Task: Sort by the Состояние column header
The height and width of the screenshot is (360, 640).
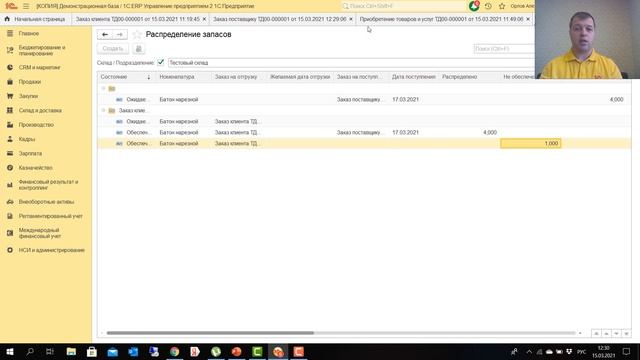Action: pyautogui.click(x=126, y=77)
